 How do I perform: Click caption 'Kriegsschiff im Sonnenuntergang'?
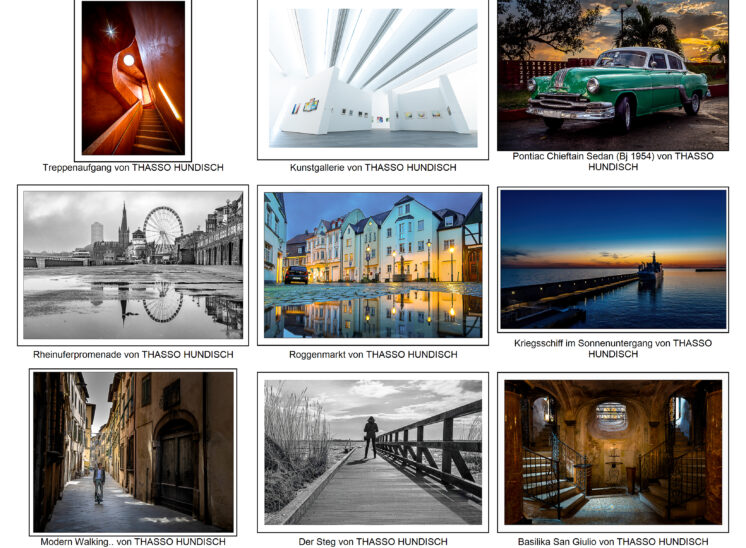[x=583, y=343]
